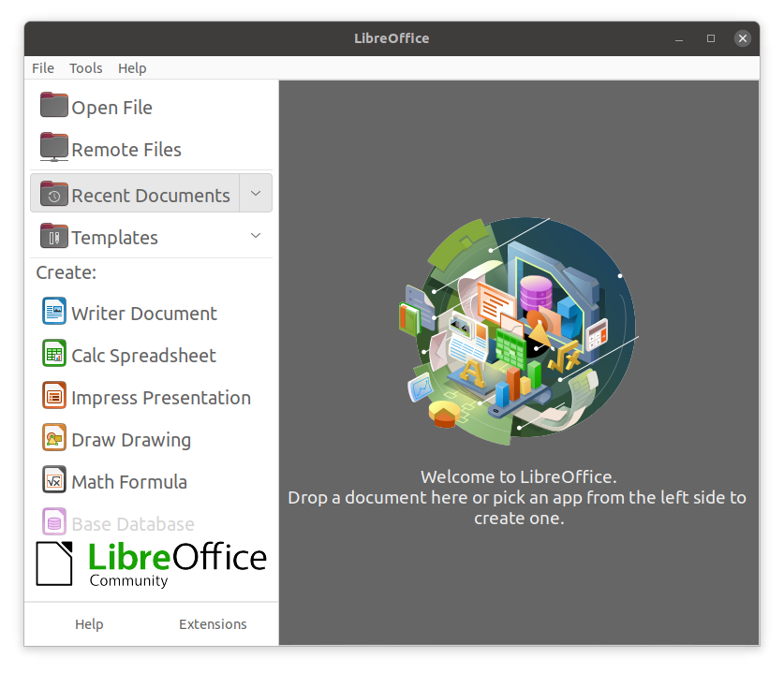Expand the Recent Documents dropdown arrow
The width and height of the screenshot is (784, 673).
pyautogui.click(x=256, y=194)
